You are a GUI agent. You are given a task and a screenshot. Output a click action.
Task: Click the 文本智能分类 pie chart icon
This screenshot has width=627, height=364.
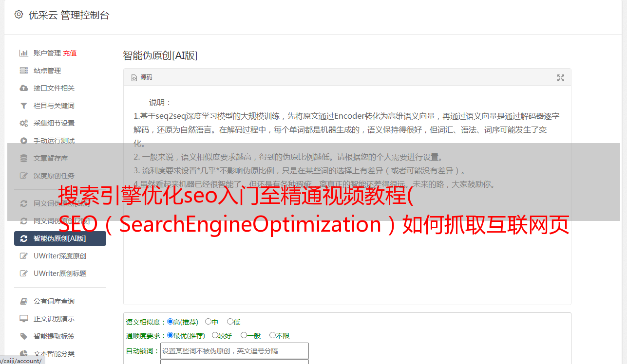[23, 354]
